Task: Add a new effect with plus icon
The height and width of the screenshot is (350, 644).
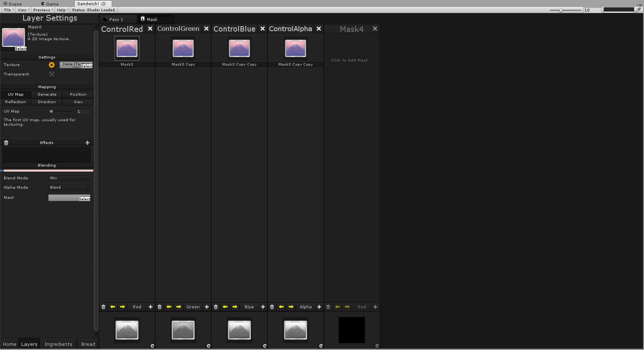Action: 87,143
